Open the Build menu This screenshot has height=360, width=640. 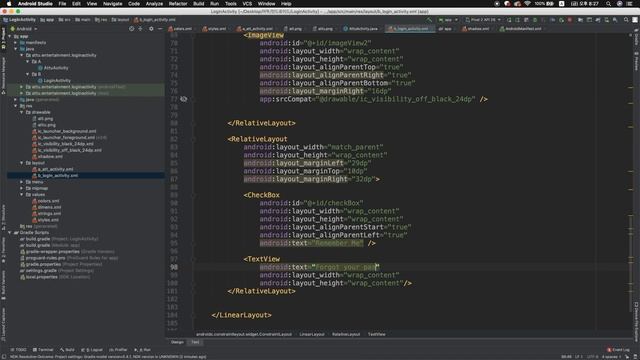click(198, 3)
